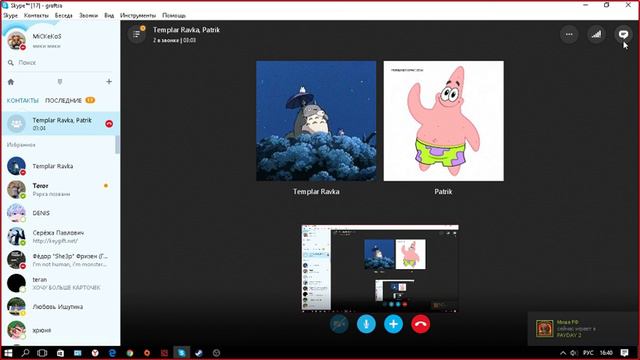Switch to the ПОСЛЕДНИЕ tab
The width and height of the screenshot is (640, 360).
click(x=63, y=100)
